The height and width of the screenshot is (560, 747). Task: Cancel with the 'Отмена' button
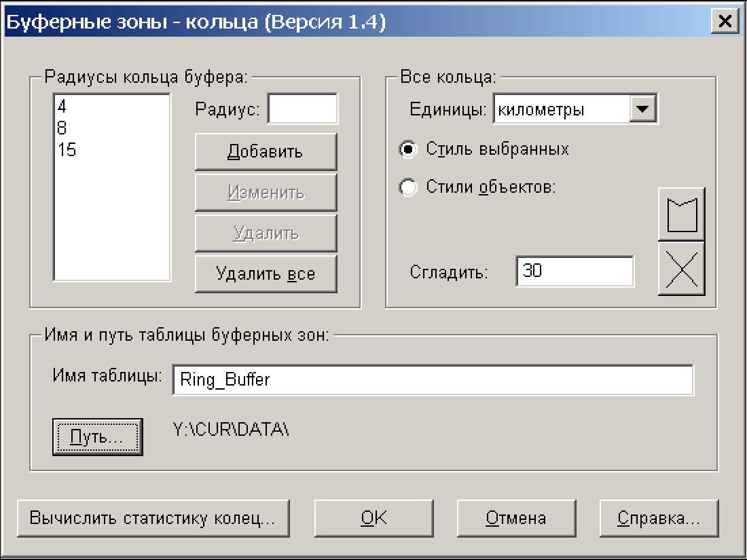pos(516,519)
